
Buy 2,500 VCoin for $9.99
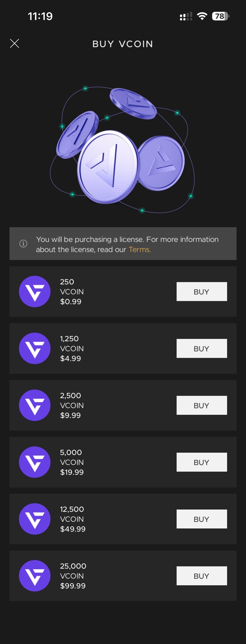click(202, 405)
